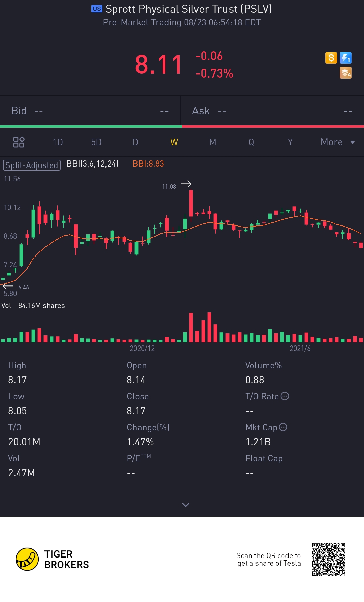Tap the Low value 8.05
Screen dimensions: 364x602
coord(18,411)
